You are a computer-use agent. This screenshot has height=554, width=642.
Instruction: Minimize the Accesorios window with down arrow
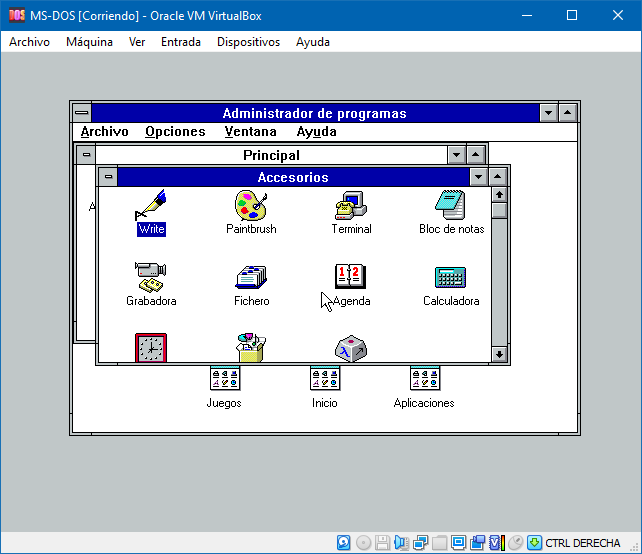[x=478, y=177]
